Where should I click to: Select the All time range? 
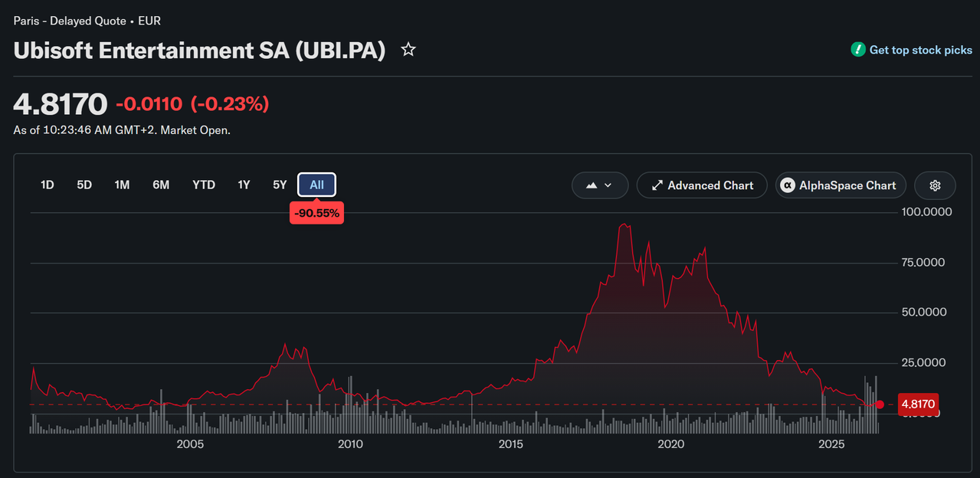pyautogui.click(x=316, y=185)
